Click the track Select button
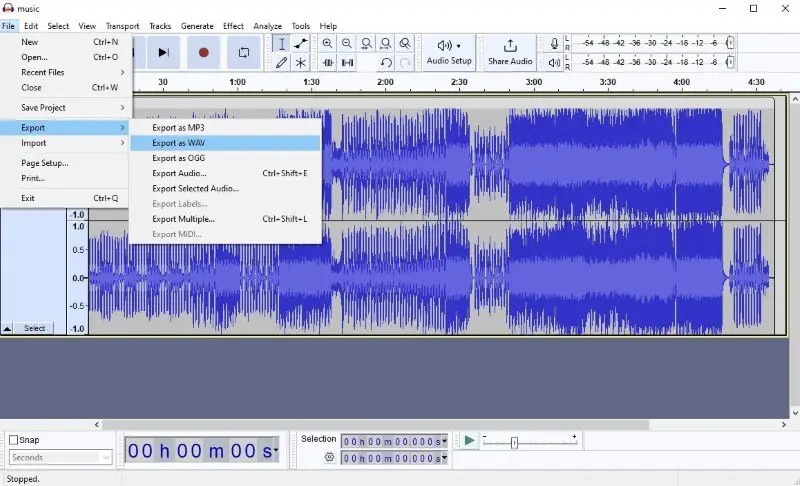 tap(35, 328)
